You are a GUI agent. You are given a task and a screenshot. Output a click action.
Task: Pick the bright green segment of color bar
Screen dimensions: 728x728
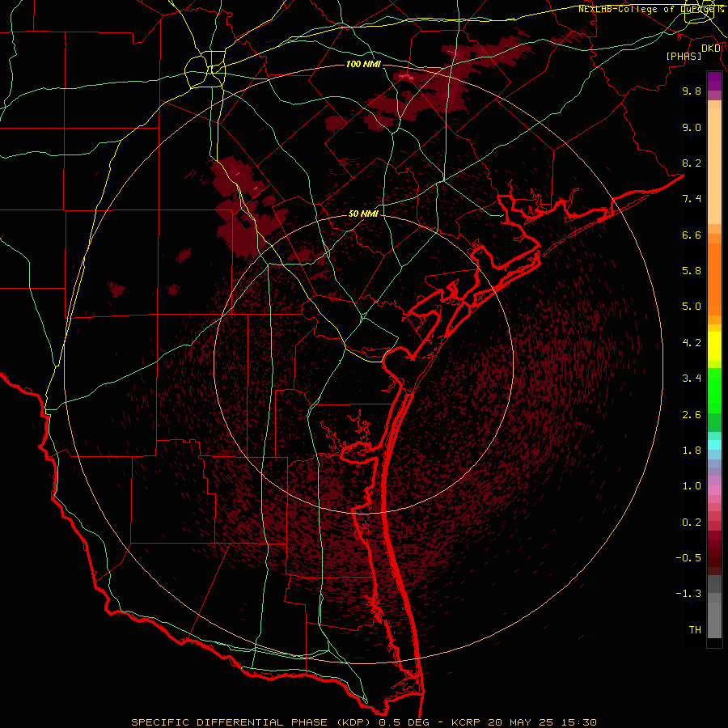[x=714, y=390]
